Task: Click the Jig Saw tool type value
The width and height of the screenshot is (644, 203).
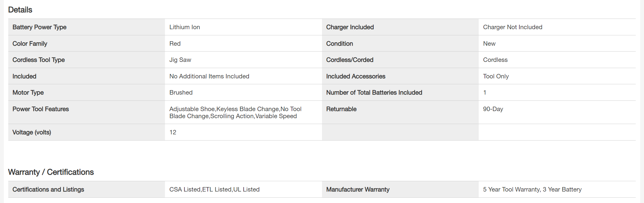Action: (180, 60)
